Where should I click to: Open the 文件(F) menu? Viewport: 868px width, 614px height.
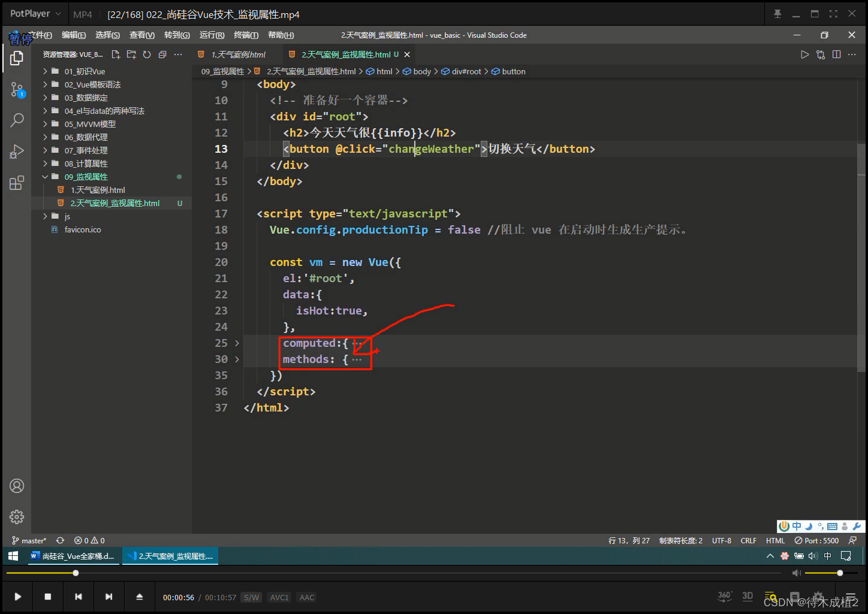tap(40, 35)
